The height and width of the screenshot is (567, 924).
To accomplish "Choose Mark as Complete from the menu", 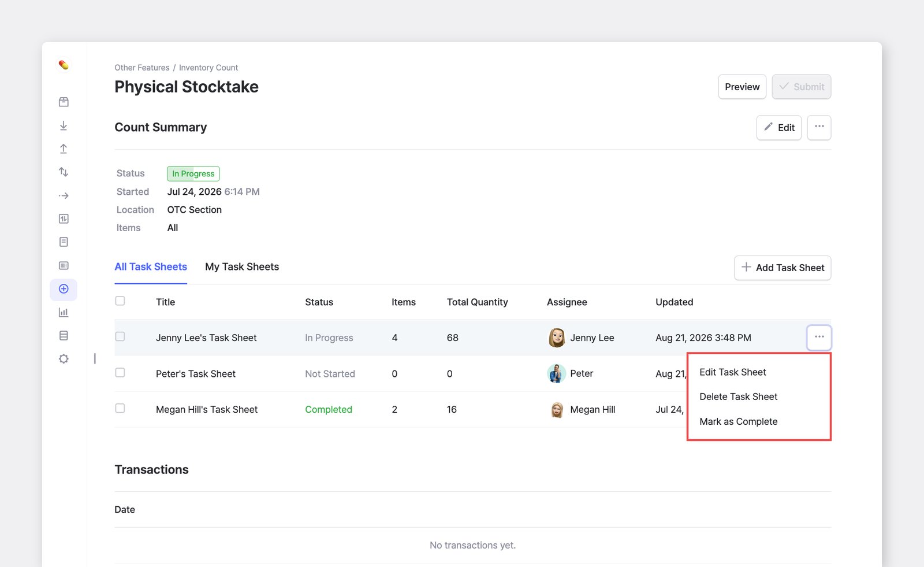I will [738, 421].
